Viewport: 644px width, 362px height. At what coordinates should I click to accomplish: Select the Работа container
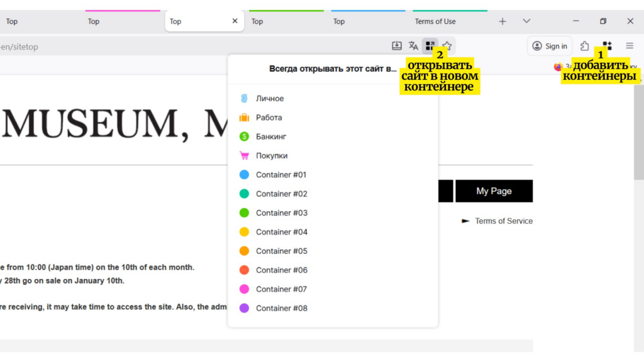[x=333, y=118]
